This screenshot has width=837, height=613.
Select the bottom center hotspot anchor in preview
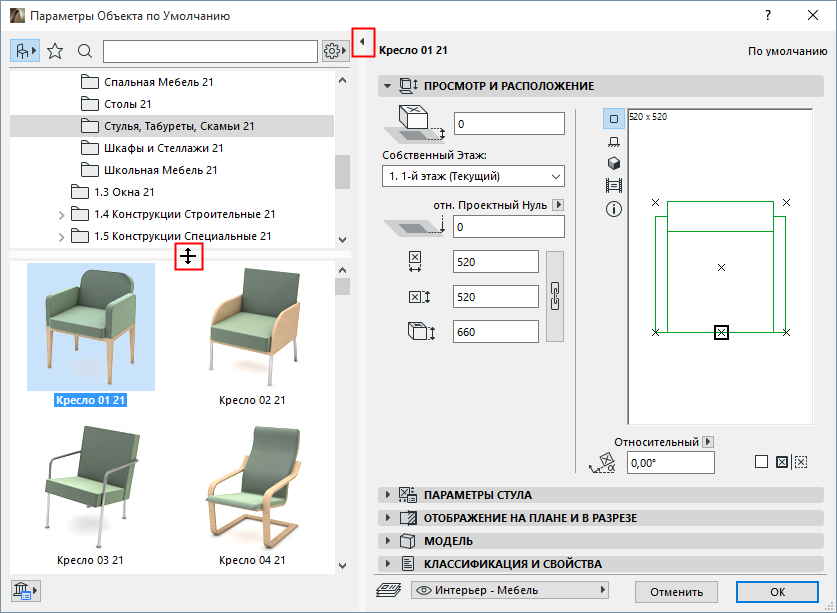721,333
